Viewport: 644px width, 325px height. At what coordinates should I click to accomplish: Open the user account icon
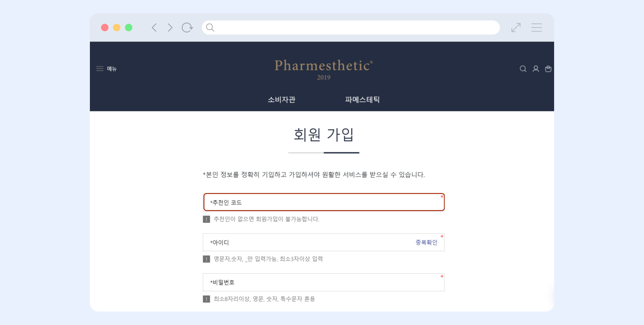(x=536, y=69)
